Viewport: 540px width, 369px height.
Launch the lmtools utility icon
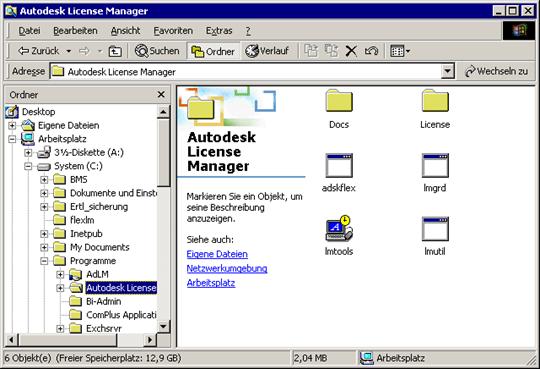click(339, 229)
